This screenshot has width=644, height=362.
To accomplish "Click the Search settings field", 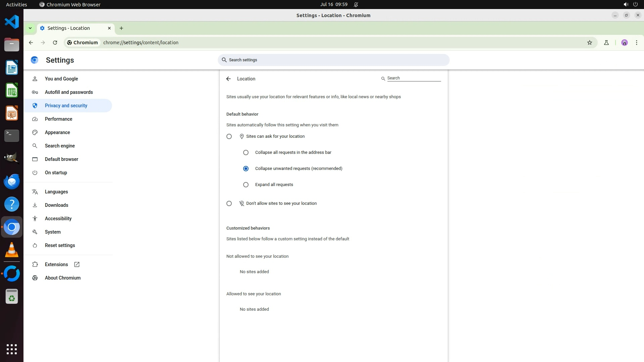I will pos(333,60).
